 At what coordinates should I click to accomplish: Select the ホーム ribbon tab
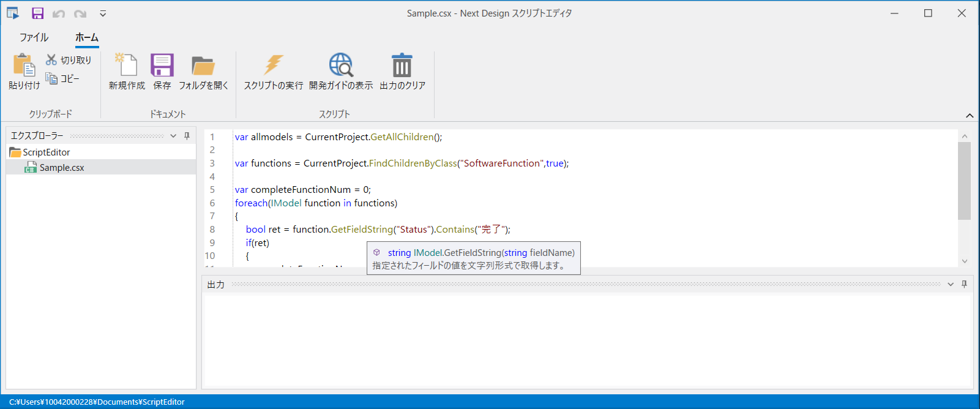coord(87,37)
